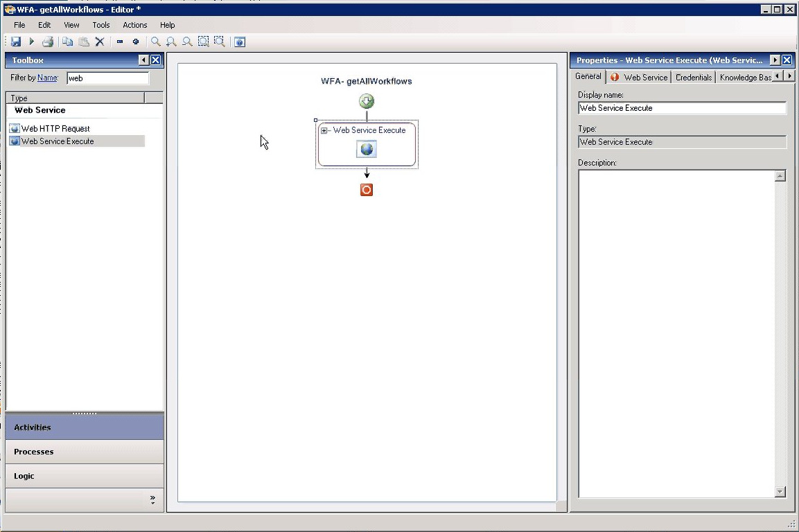Minimize the Editor window

click(765, 9)
